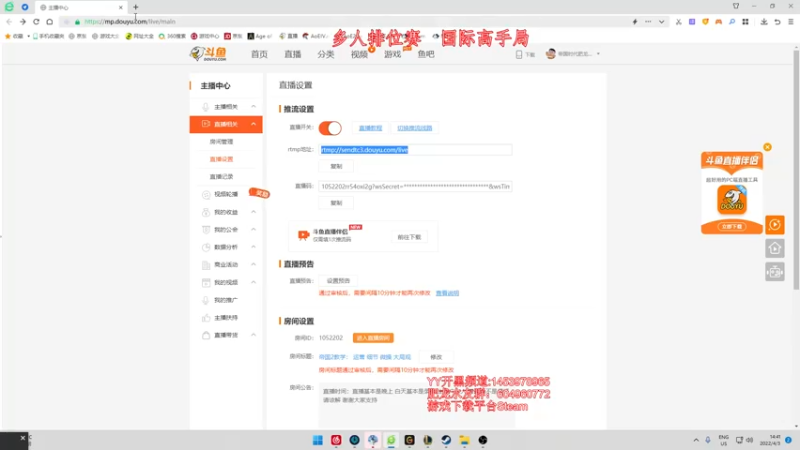Click the stream key field starting 1052202
Image resolution: width=800 pixels, height=450 pixels.
pyautogui.click(x=415, y=186)
